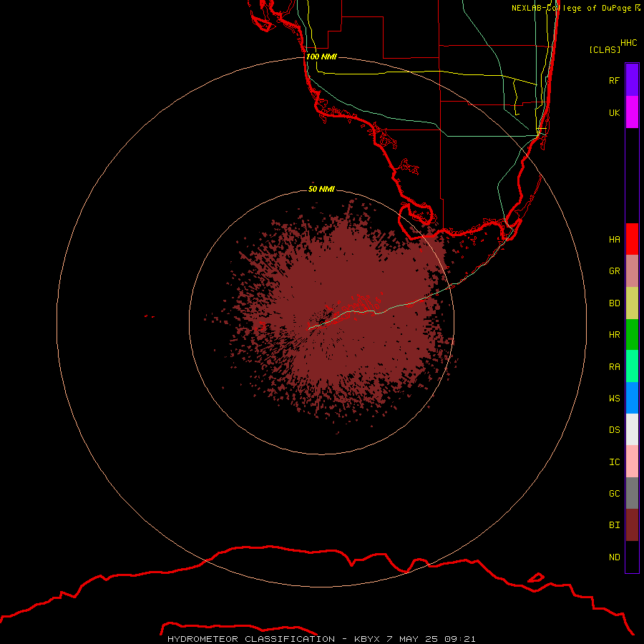
Task: Click the HA legend label
Action: click(614, 239)
